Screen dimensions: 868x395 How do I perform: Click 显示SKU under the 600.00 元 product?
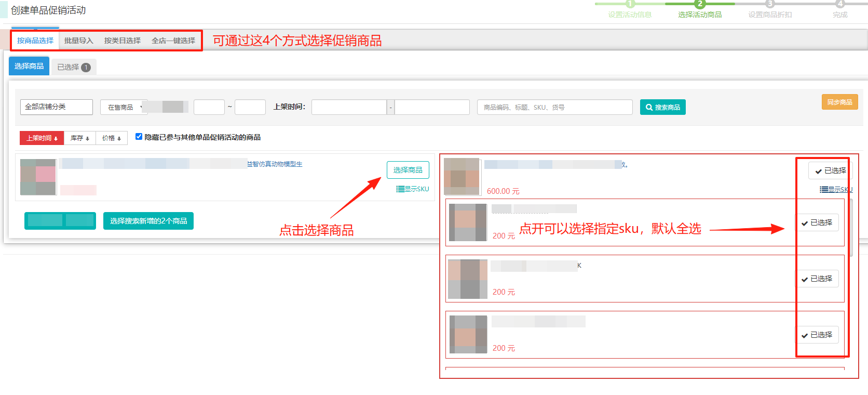pyautogui.click(x=836, y=190)
